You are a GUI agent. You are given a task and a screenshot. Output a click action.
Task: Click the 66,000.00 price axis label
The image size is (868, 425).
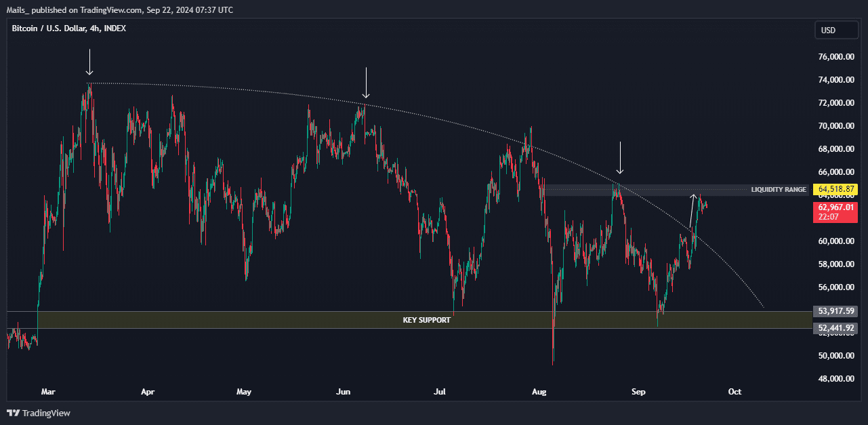click(838, 172)
